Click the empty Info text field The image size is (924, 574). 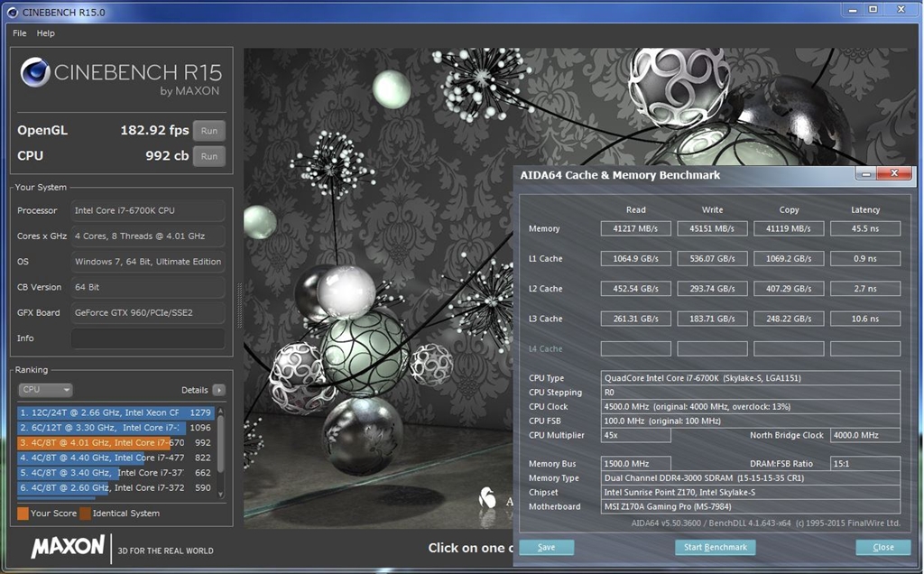point(148,338)
